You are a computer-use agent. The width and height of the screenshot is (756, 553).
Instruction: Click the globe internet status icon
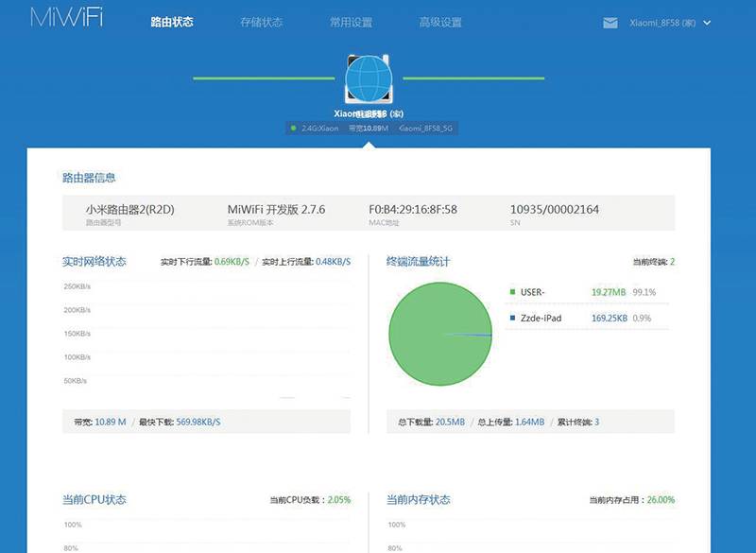point(369,78)
